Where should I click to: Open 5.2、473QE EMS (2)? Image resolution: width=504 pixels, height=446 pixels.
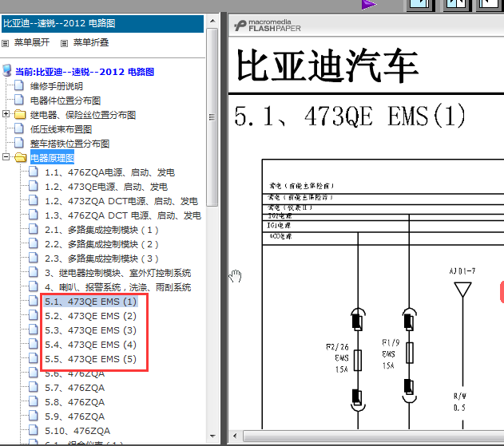[x=90, y=316]
